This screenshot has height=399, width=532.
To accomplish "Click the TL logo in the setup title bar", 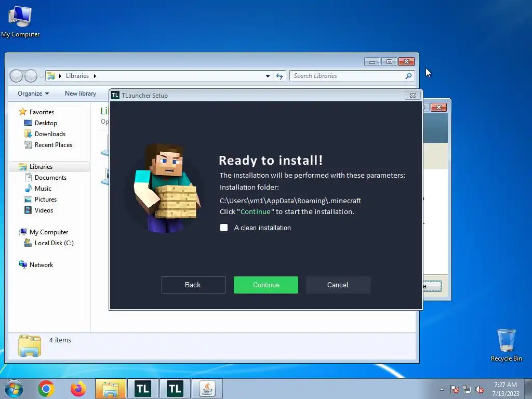I will click(115, 96).
